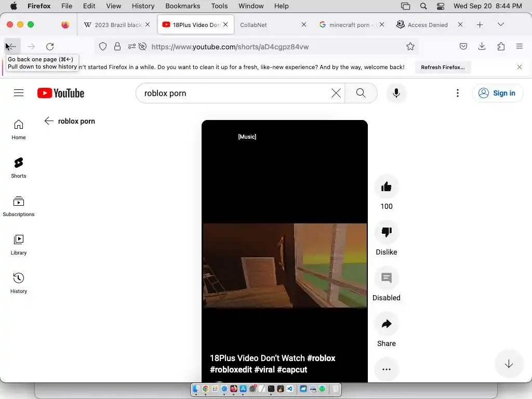
Task: Open History in YouTube sidebar
Action: (x=19, y=283)
